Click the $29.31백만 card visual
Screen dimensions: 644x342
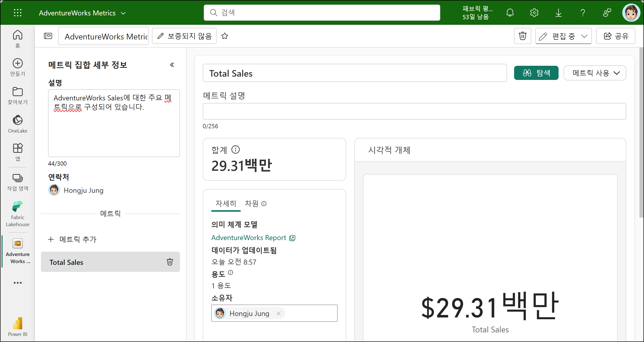(490, 258)
